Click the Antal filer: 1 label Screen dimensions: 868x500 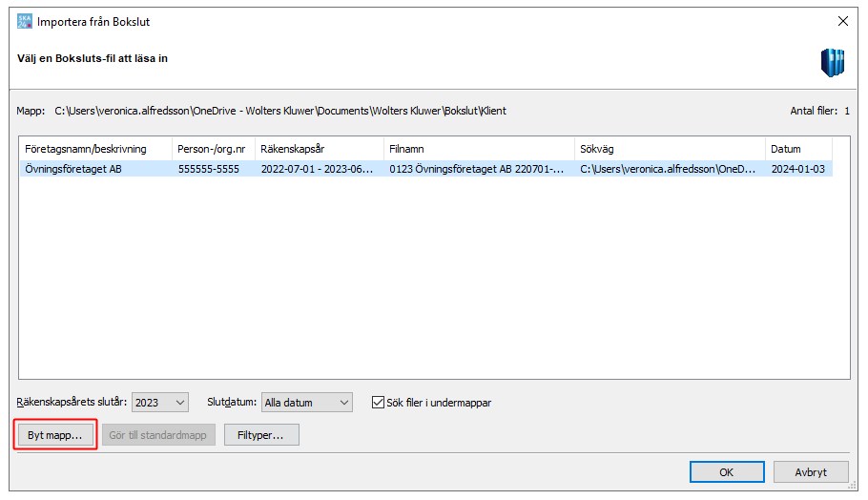820,111
